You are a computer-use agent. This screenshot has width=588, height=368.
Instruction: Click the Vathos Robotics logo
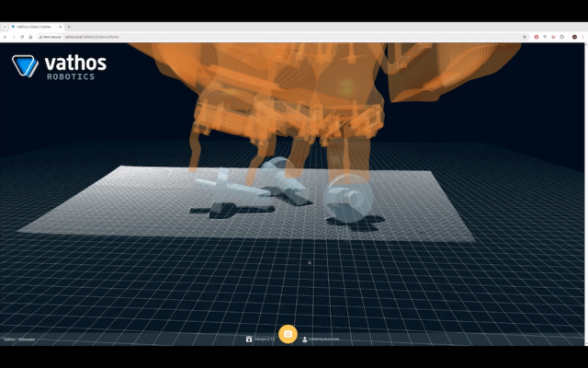tap(60, 66)
